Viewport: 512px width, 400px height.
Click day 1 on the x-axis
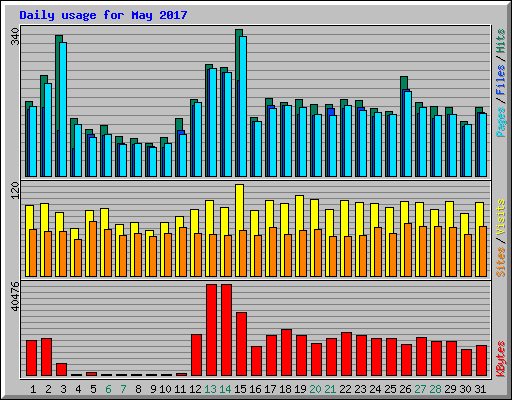pos(33,389)
